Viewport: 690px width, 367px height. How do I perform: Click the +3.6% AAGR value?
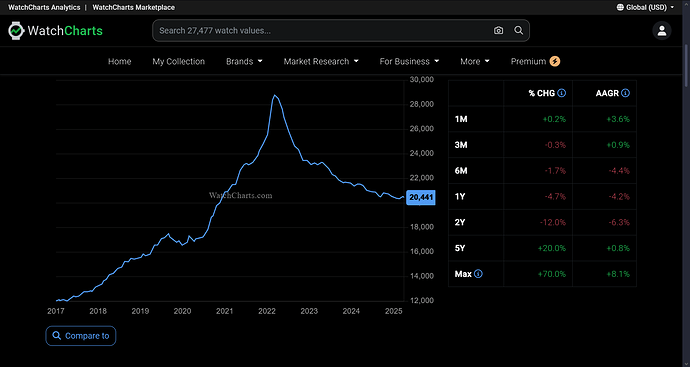[618, 119]
